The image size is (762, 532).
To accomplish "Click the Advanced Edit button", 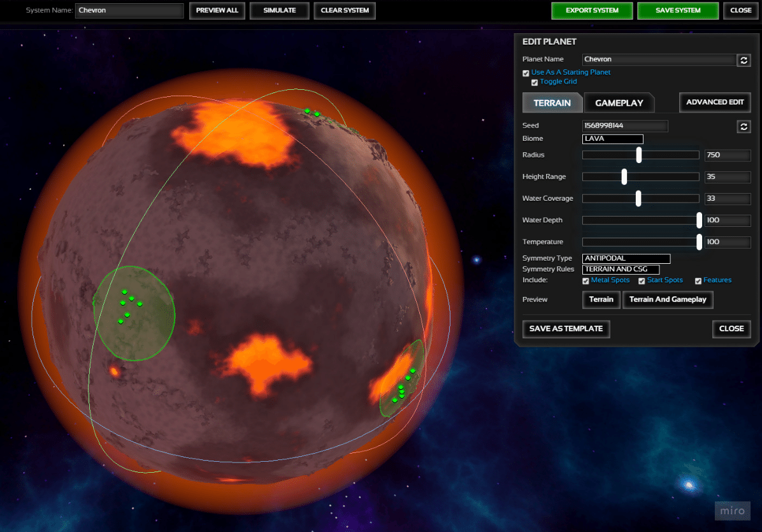I will coord(715,102).
